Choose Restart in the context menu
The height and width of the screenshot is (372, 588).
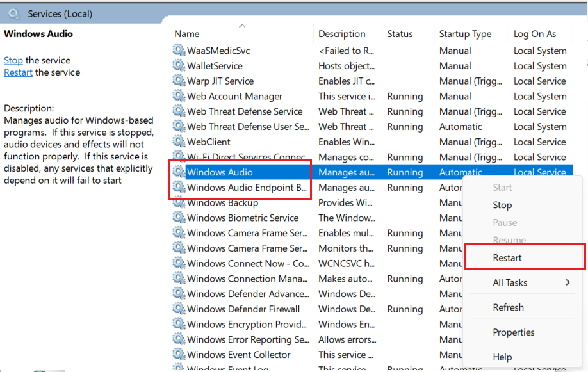507,258
